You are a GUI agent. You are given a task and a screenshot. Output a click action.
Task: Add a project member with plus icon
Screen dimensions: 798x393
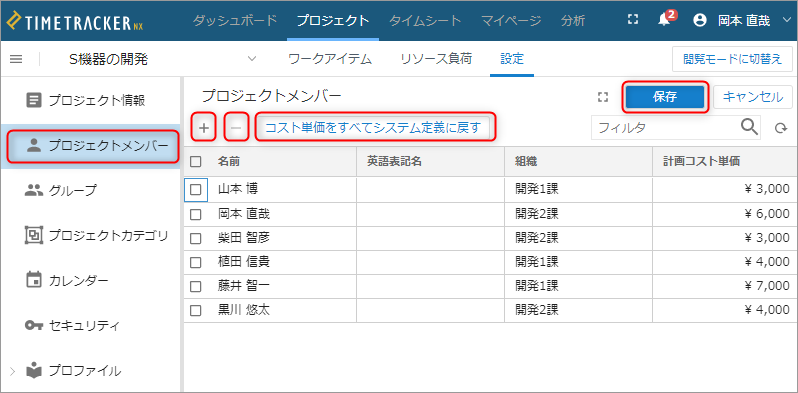204,128
